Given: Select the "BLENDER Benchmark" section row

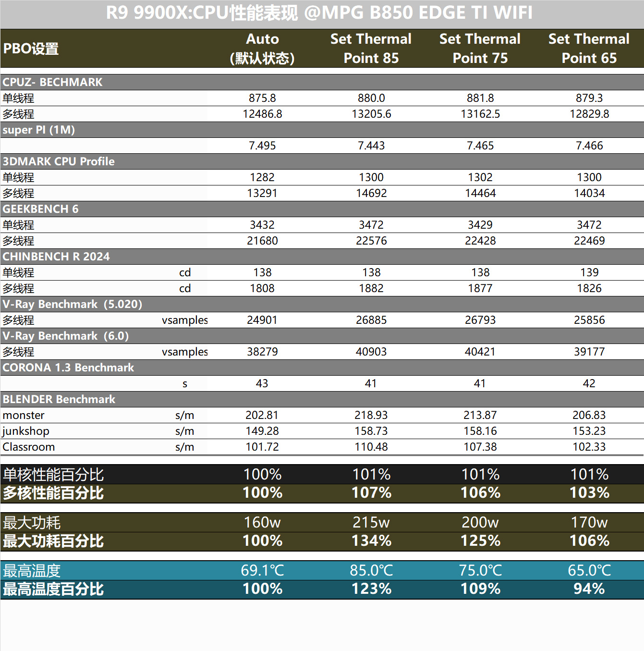Looking at the screenshot, I should 322,399.
